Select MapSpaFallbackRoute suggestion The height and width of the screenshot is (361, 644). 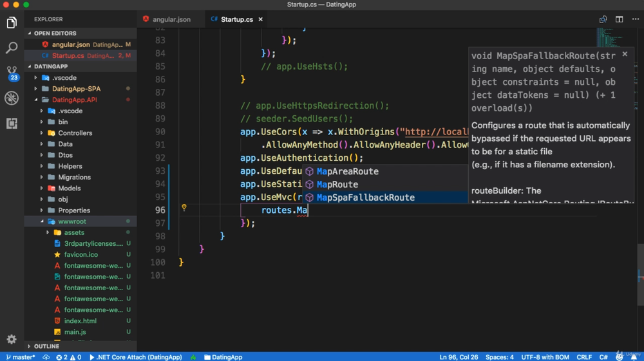[365, 198]
